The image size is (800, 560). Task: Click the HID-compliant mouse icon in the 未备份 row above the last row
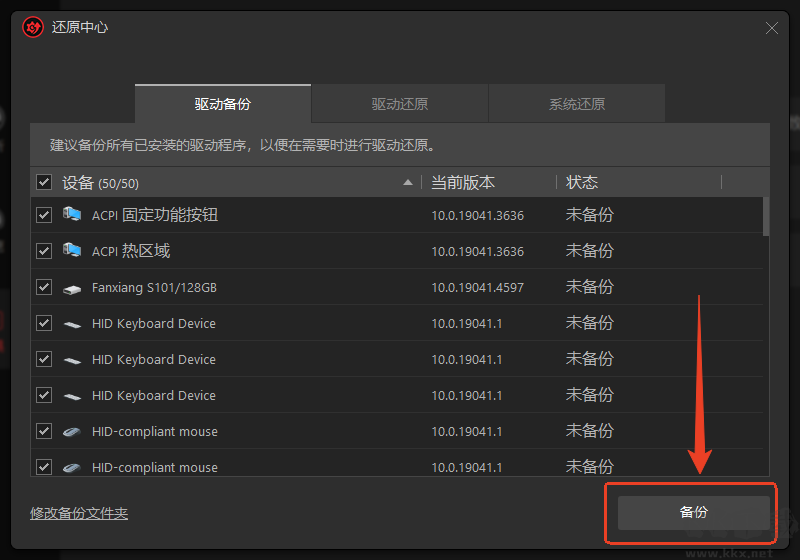[72, 432]
